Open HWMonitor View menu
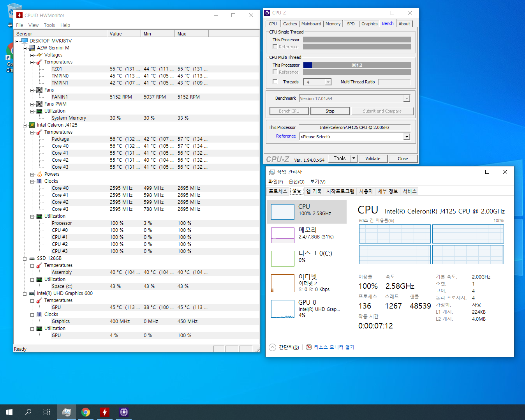 point(33,25)
